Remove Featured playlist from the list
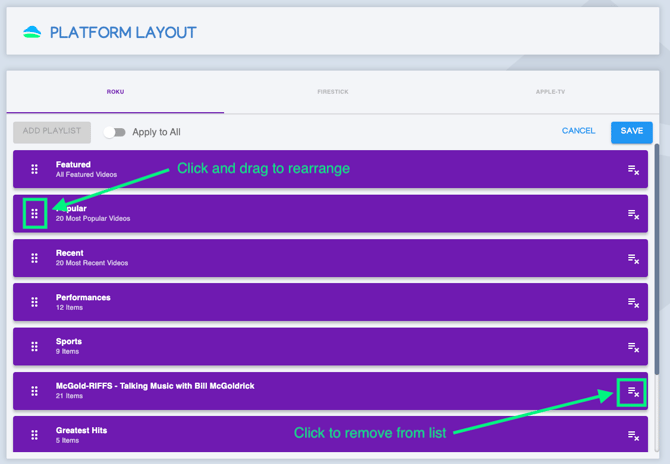This screenshot has width=670, height=464. tap(633, 170)
